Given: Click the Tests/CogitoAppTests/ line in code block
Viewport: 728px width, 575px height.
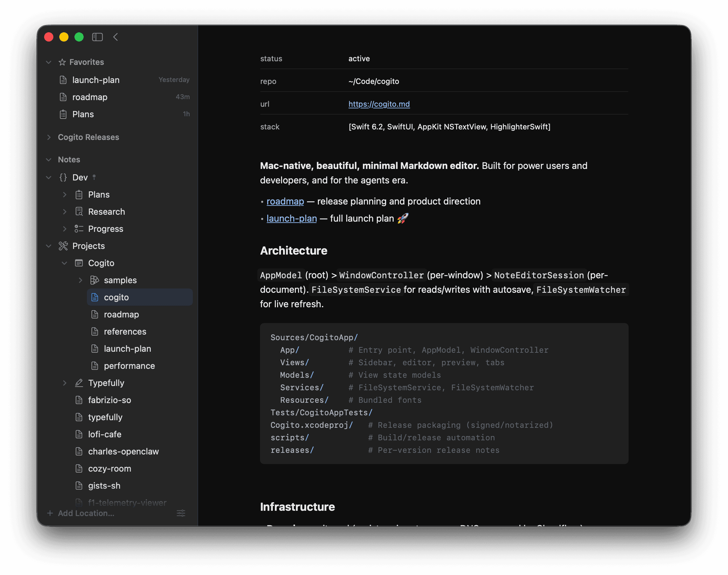Looking at the screenshot, I should (x=322, y=412).
